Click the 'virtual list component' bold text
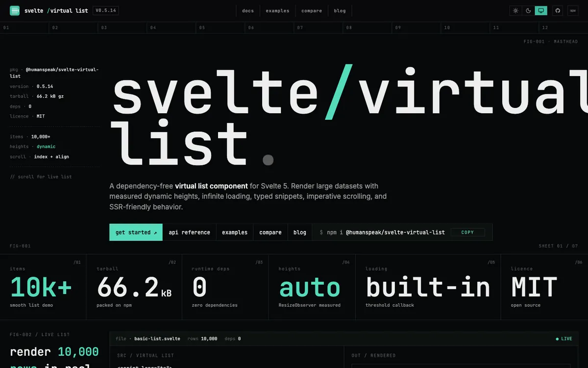Image resolution: width=588 pixels, height=368 pixels. (211, 186)
